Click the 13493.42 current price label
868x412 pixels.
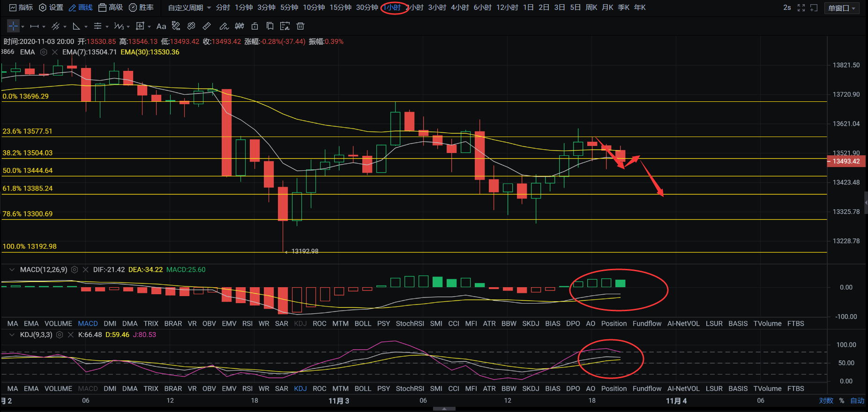pyautogui.click(x=846, y=161)
